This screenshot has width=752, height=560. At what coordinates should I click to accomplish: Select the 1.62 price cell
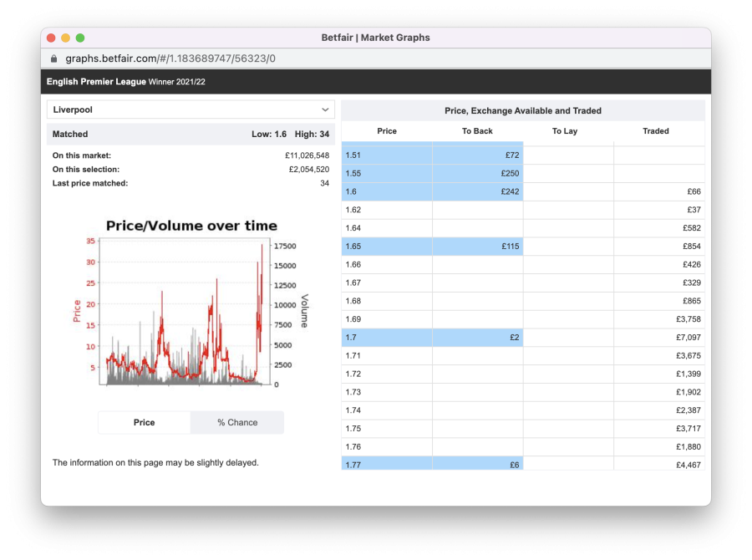pos(387,210)
